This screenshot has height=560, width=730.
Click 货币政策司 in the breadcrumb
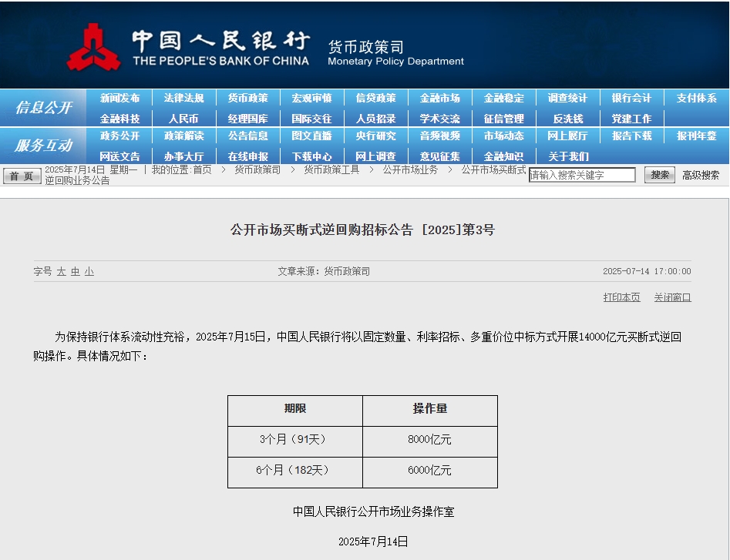click(x=257, y=169)
